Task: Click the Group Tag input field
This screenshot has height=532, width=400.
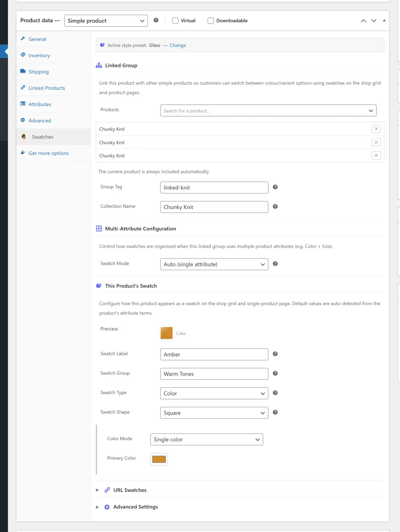Action: (x=214, y=188)
